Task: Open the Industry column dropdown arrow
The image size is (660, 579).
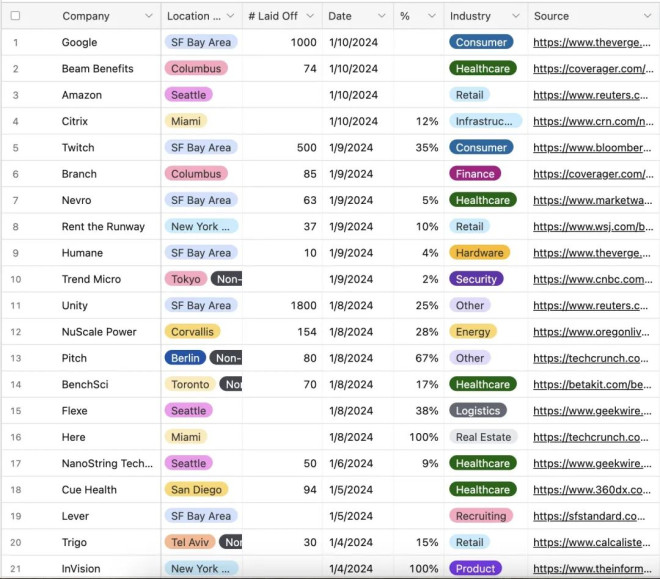Action: pos(514,16)
